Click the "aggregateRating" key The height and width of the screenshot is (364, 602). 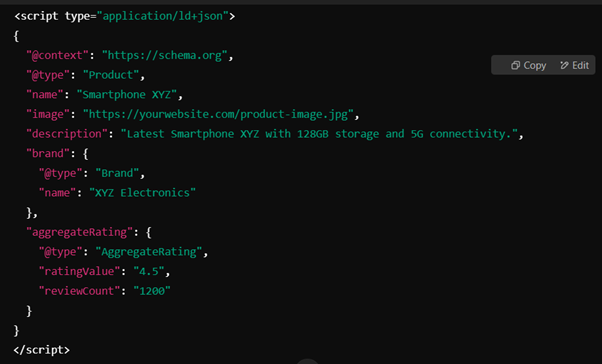[x=79, y=232]
